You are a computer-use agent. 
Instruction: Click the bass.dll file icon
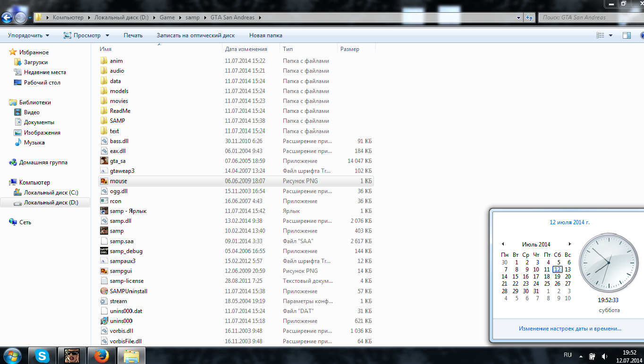click(104, 141)
